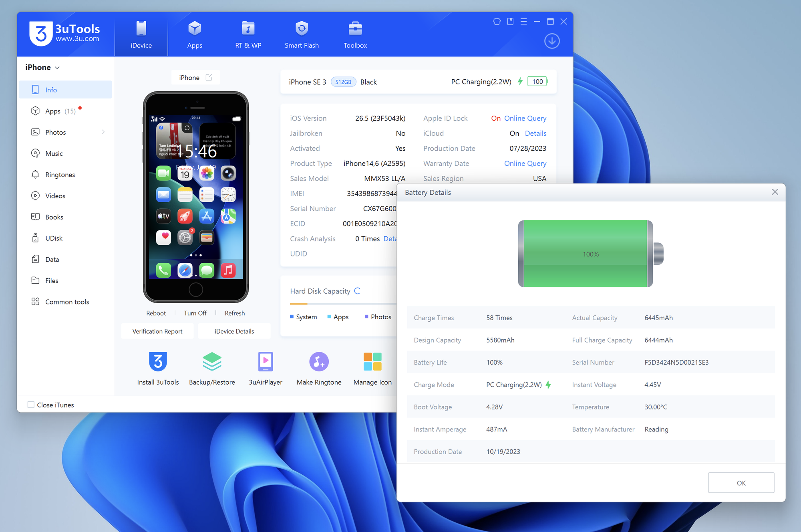
Task: Select Files in the sidebar
Action: [65, 281]
